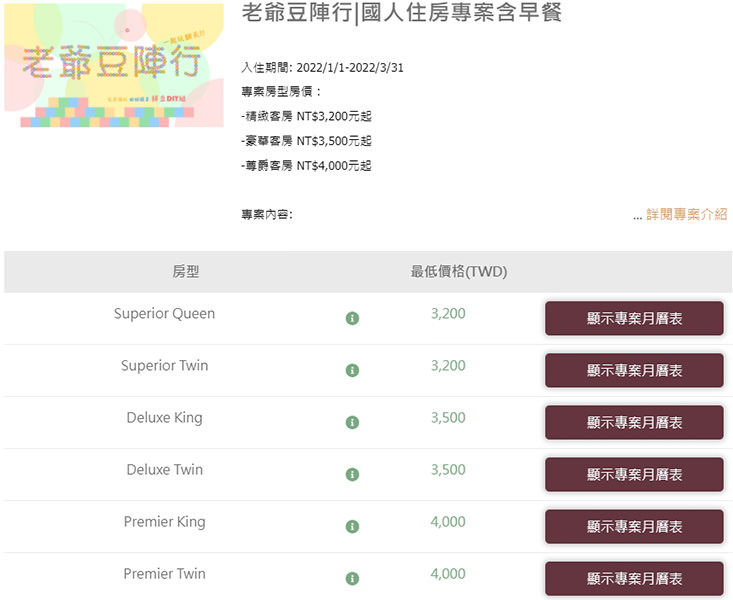Click the 3,500 price for Deluxe Twin
Image resolution: width=733 pixels, height=600 pixels.
pyautogui.click(x=448, y=470)
